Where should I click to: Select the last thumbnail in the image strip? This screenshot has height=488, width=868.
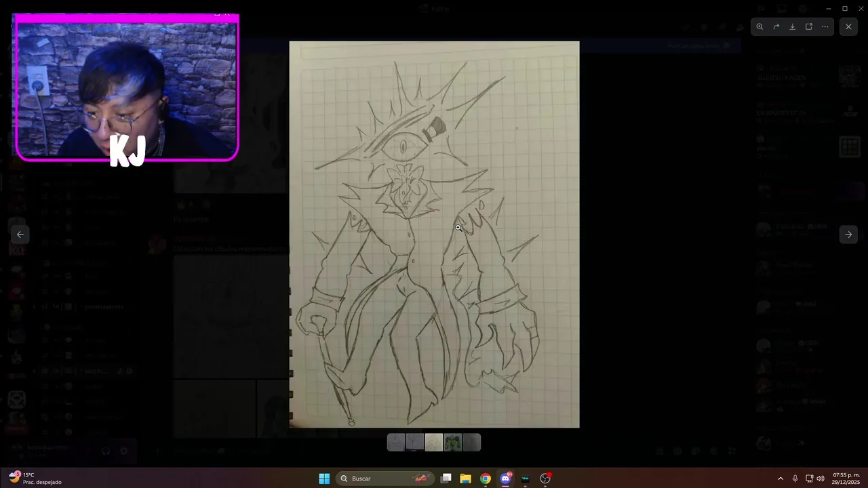(x=472, y=443)
